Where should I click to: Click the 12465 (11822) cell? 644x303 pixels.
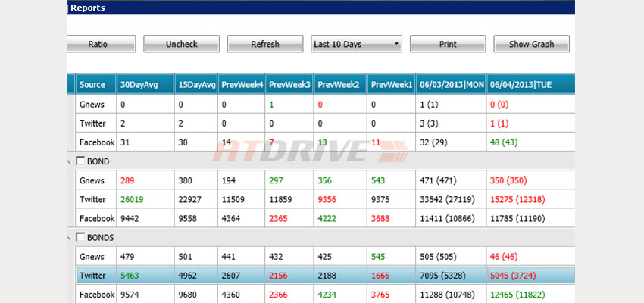click(x=530, y=295)
